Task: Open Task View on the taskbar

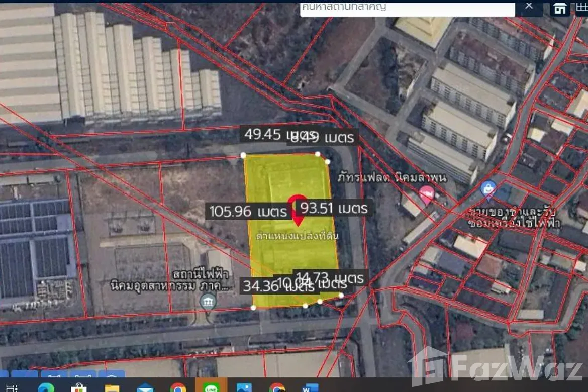Action: pos(12,388)
